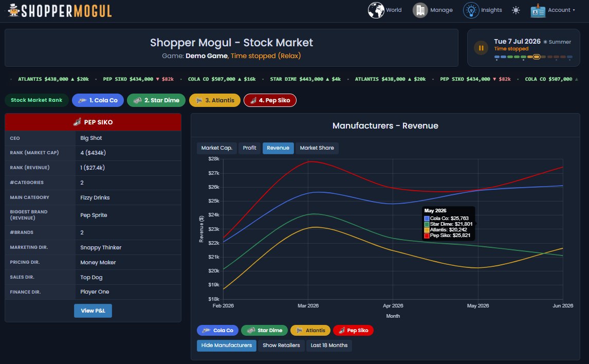Click CEO value Big Shot
Image resolution: width=589 pixels, height=364 pixels.
(91, 138)
